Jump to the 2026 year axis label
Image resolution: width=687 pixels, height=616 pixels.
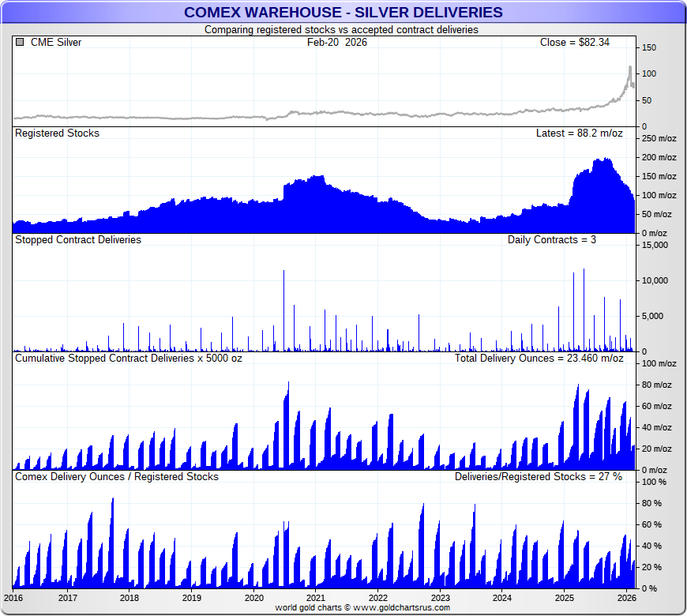[626, 598]
